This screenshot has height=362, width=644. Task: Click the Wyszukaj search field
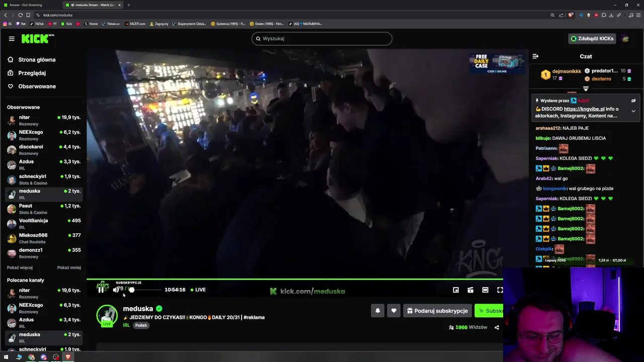click(322, 39)
